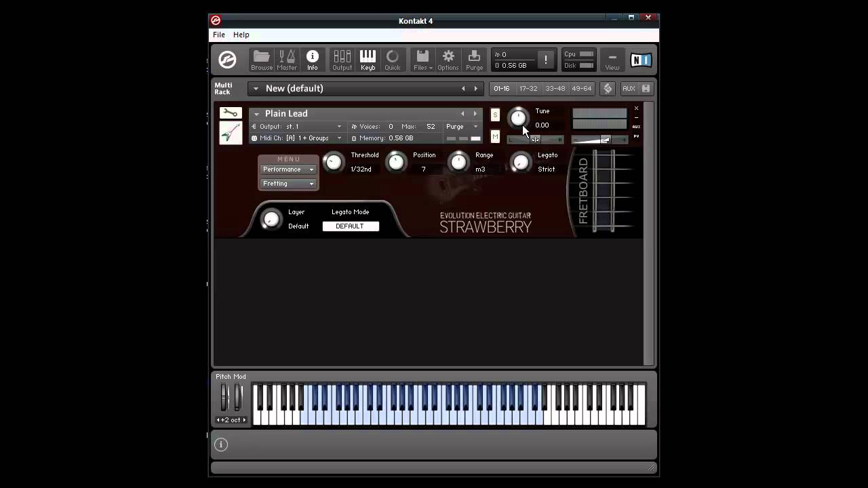Go to previous multi with left arrow
The image size is (868, 488).
pyautogui.click(x=463, y=89)
